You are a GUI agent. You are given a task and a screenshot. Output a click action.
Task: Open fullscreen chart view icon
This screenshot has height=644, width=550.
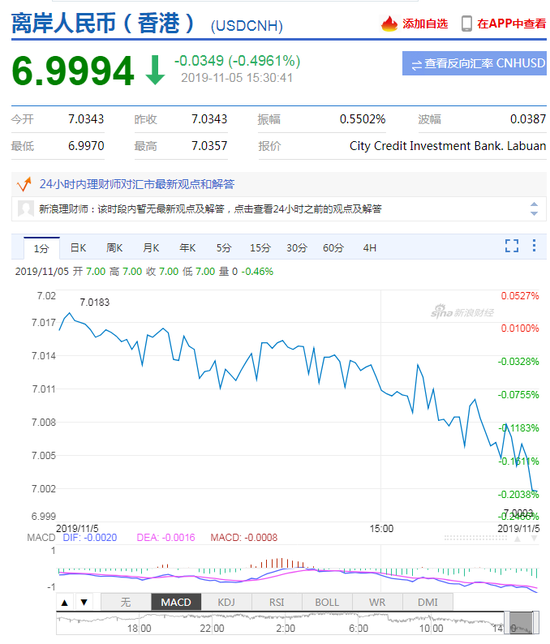tap(511, 246)
